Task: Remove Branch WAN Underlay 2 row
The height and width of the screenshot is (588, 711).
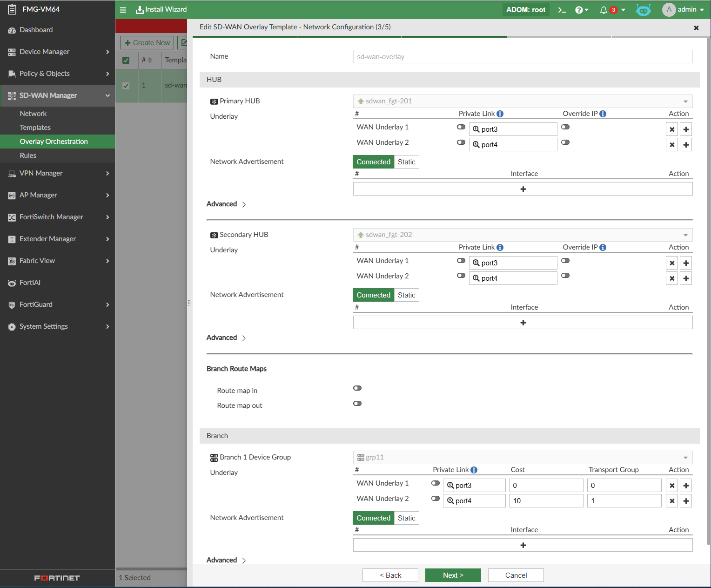Action: (x=672, y=501)
